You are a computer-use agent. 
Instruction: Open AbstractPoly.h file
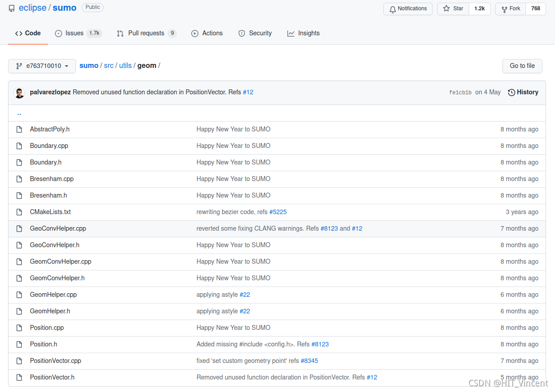pyautogui.click(x=50, y=129)
